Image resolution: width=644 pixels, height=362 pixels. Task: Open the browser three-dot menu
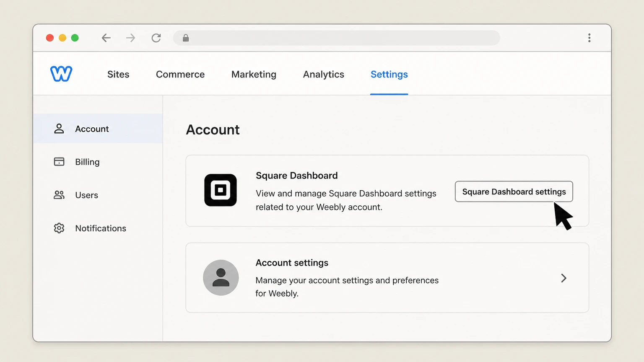click(x=589, y=38)
